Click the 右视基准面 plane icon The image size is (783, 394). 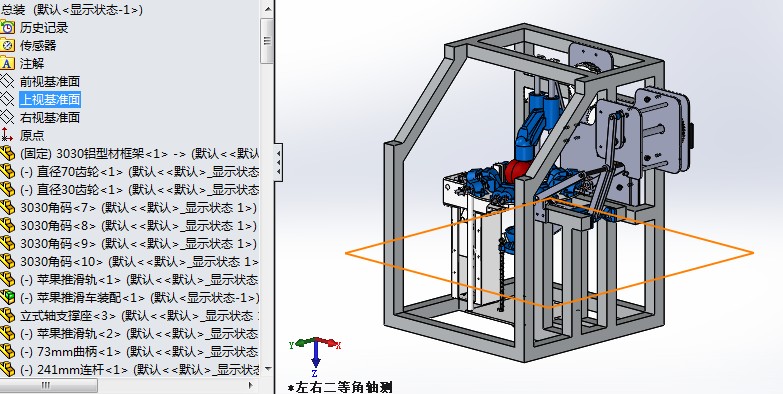click(x=7, y=117)
